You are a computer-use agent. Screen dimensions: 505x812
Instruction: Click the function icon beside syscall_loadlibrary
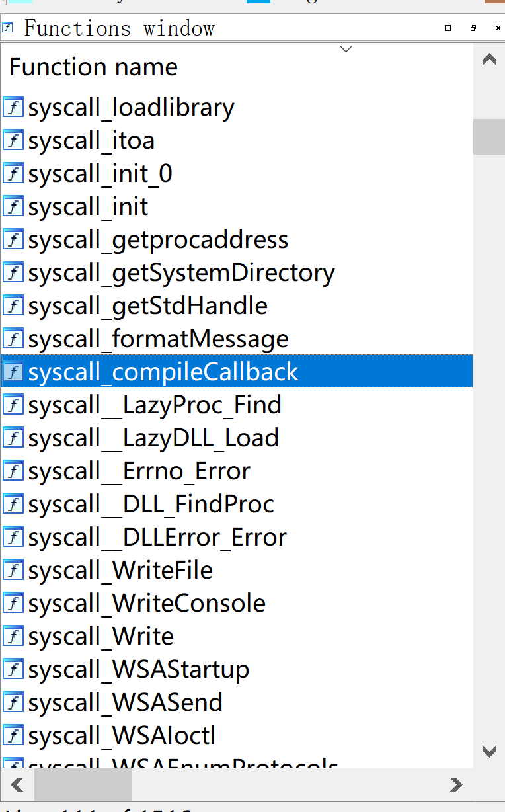coord(13,107)
